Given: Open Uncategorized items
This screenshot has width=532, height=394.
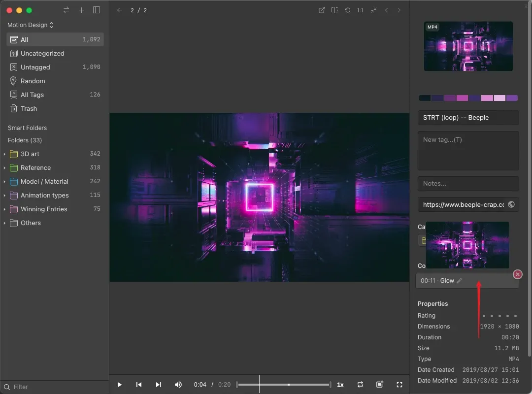Looking at the screenshot, I should point(55,53).
